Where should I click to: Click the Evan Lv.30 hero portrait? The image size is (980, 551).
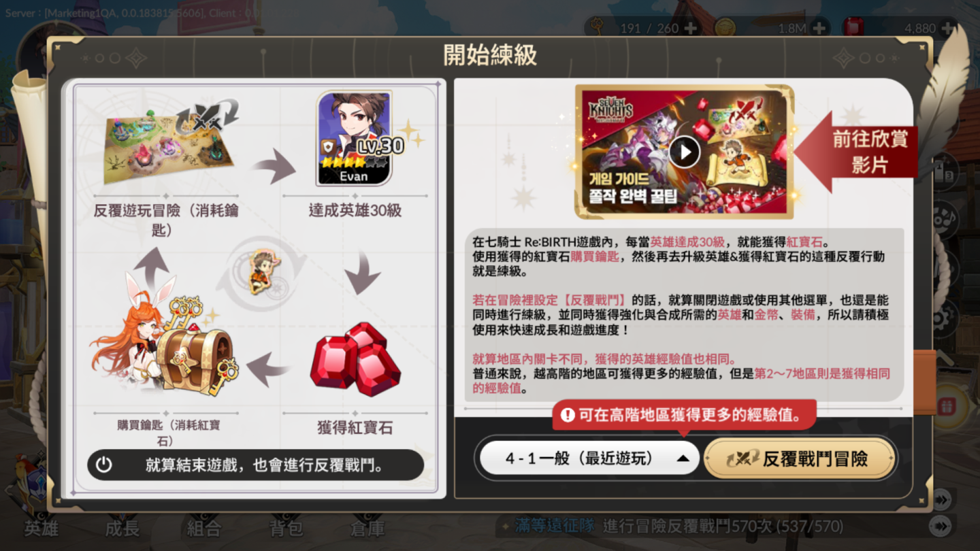[x=354, y=139]
